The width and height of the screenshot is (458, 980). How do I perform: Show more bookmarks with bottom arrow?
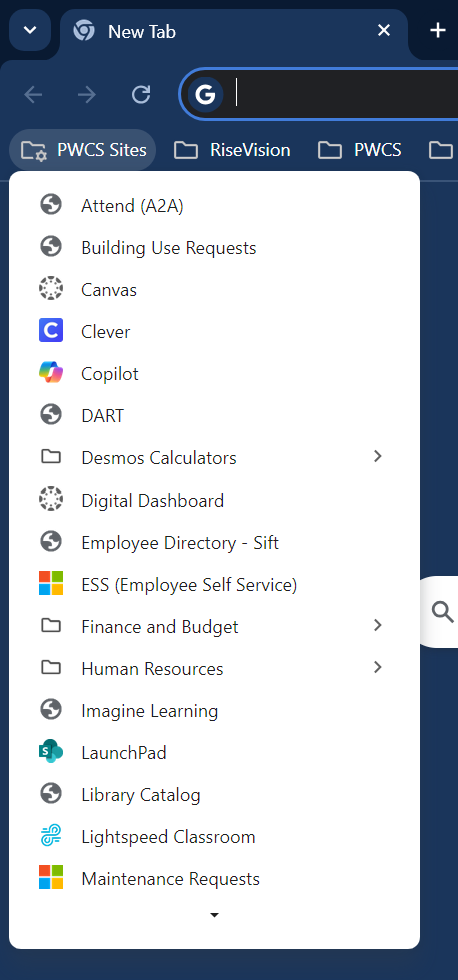tap(214, 915)
